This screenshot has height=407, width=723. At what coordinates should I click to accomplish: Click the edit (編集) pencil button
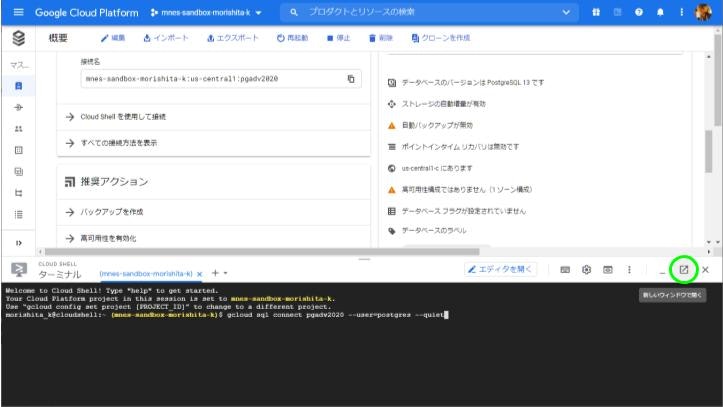coord(113,38)
